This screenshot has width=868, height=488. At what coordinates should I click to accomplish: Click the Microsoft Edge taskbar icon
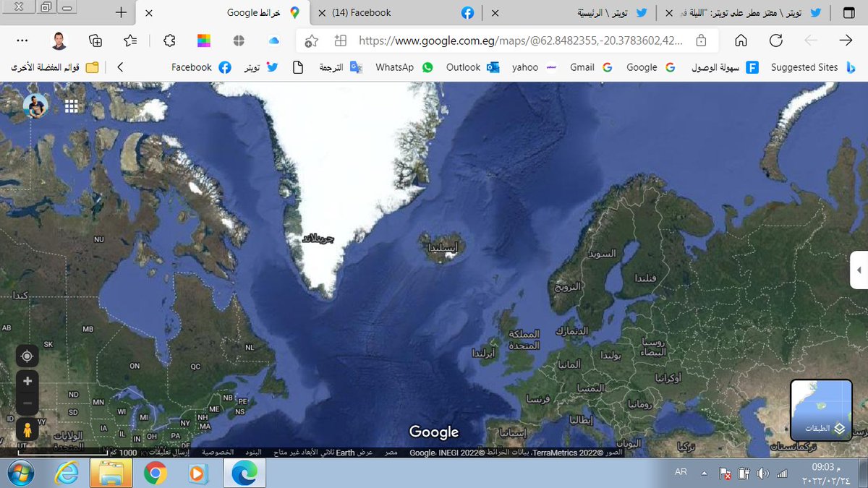[243, 474]
